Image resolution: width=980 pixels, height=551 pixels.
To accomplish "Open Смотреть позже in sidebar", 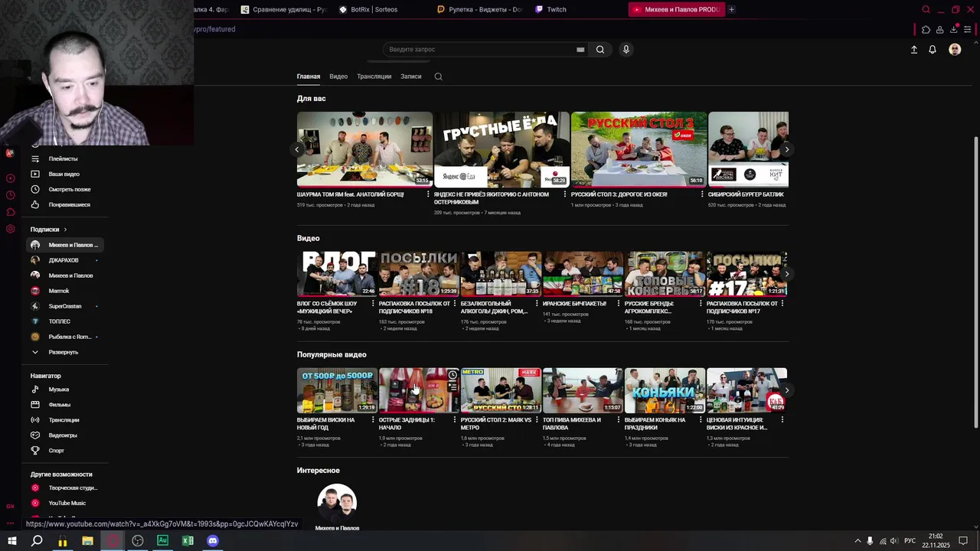I will 69,189.
